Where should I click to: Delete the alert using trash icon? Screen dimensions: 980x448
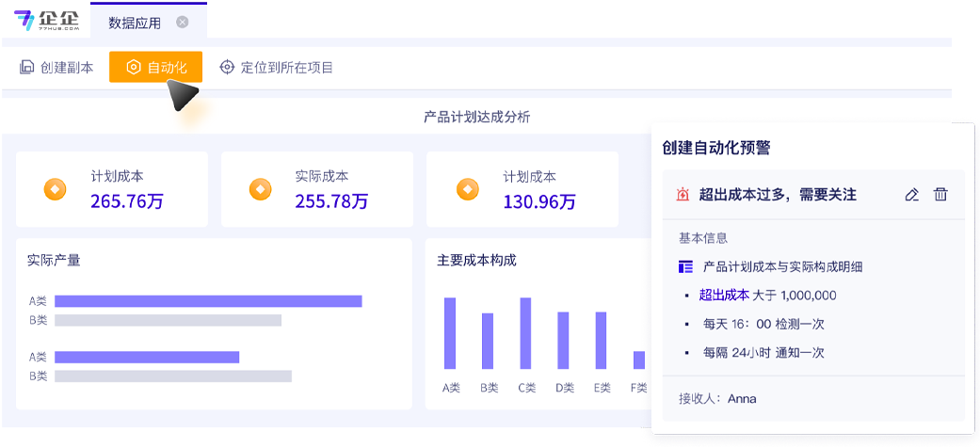pyautogui.click(x=940, y=195)
